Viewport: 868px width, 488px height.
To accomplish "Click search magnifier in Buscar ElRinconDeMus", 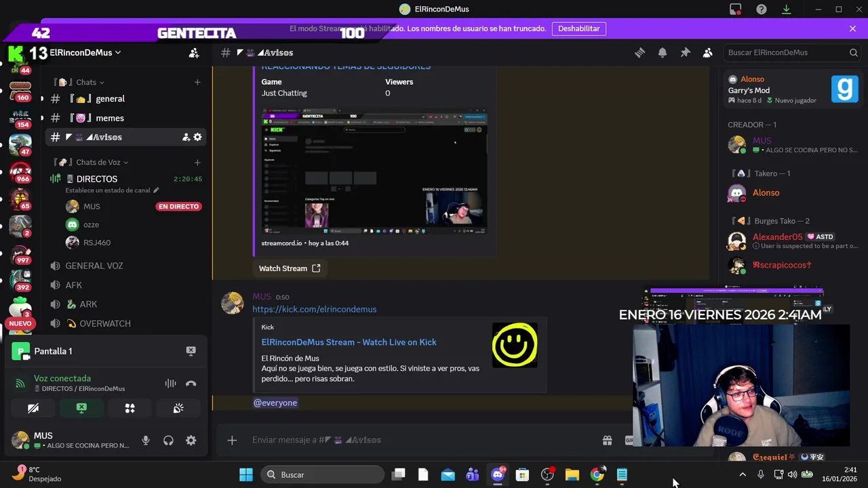I will (853, 52).
